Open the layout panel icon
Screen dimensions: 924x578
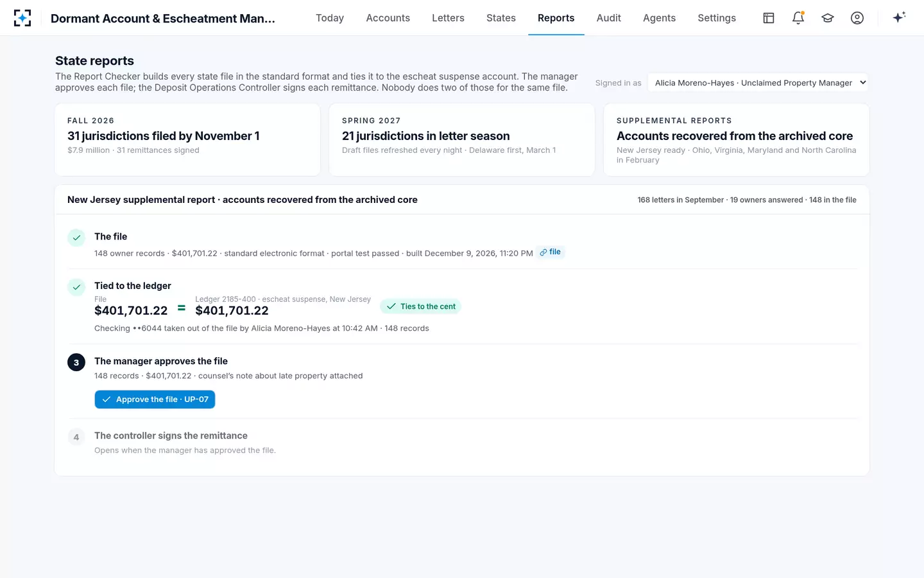(x=769, y=18)
